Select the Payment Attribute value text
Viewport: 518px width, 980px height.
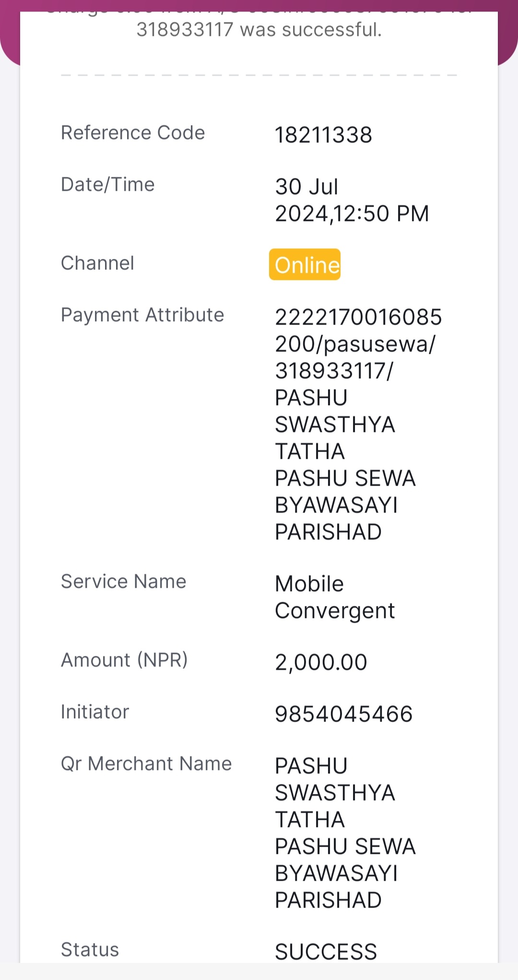coord(358,424)
